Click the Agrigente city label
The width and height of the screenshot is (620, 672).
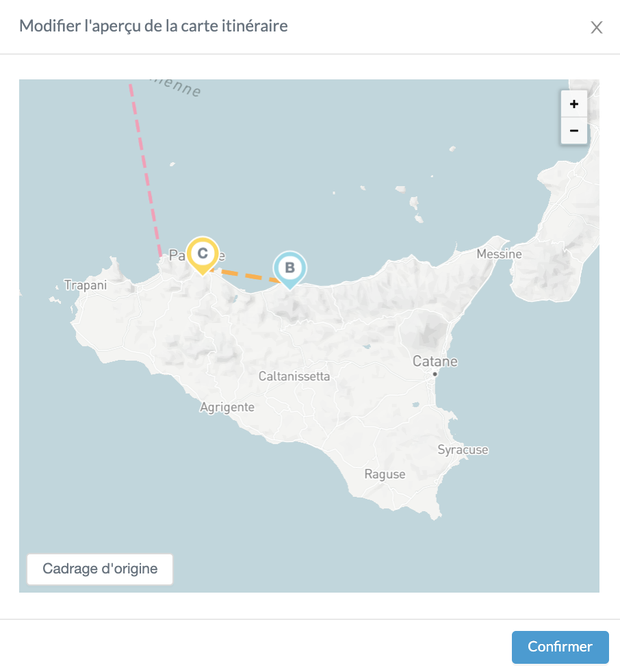point(227,407)
